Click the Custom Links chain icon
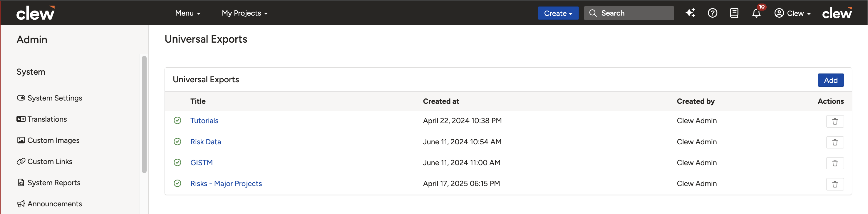Viewport: 868px width, 214px height. pyautogui.click(x=21, y=161)
